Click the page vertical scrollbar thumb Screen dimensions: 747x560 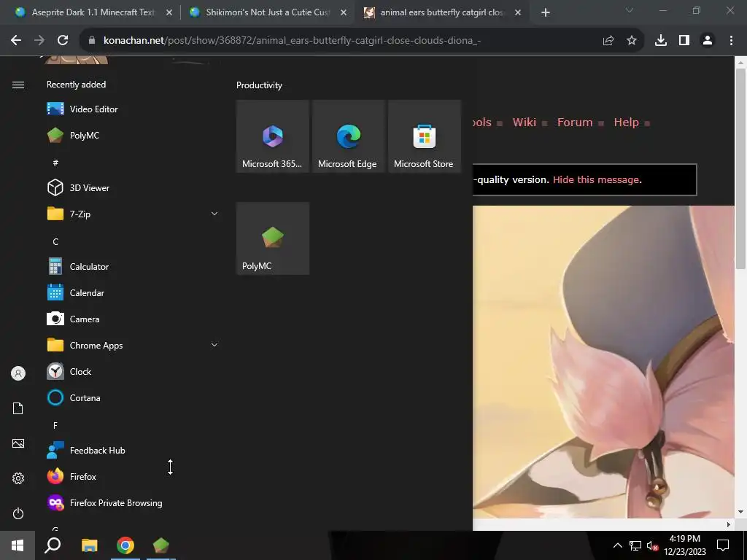[x=740, y=168]
